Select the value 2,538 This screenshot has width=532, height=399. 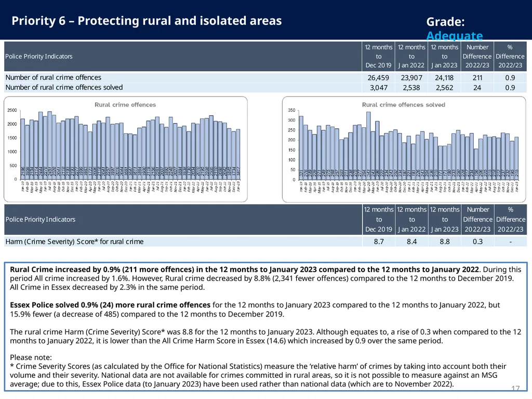[411, 87]
